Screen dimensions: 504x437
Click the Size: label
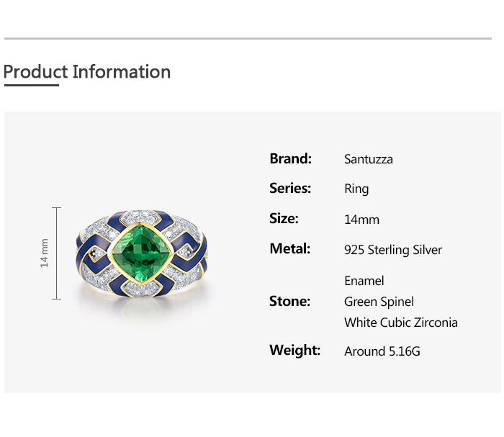click(284, 219)
